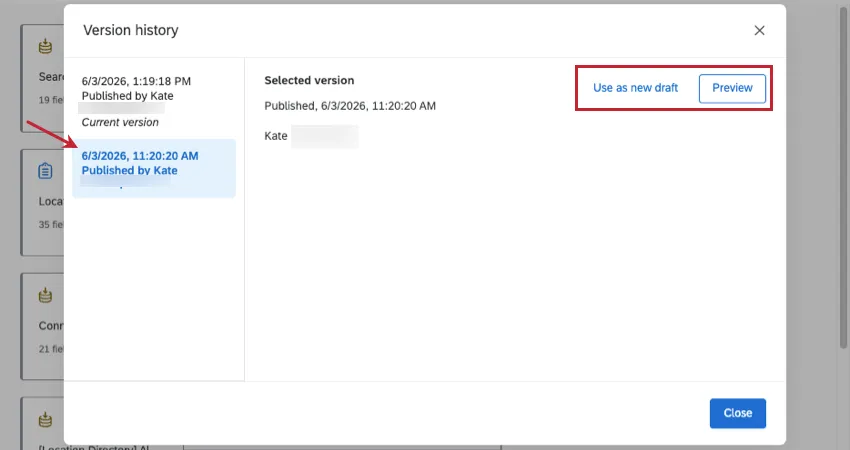The image size is (850, 450).
Task: Select the 1:19:18 PM current version entry
Action: [154, 101]
